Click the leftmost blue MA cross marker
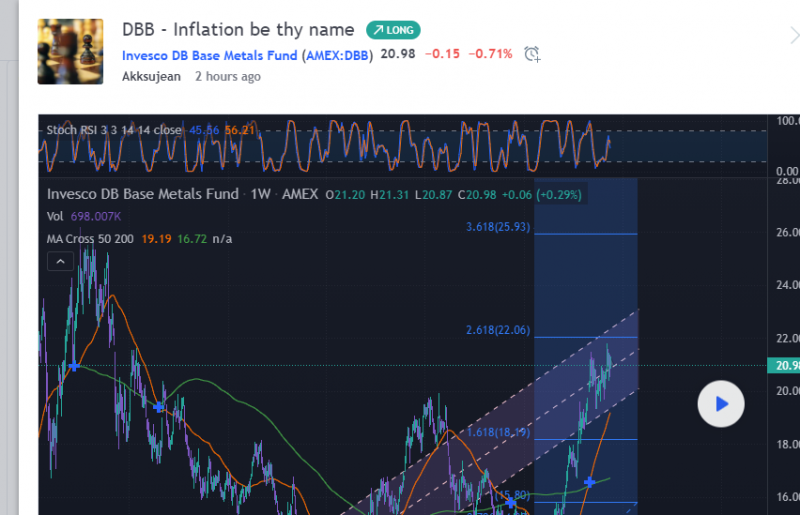 73,367
